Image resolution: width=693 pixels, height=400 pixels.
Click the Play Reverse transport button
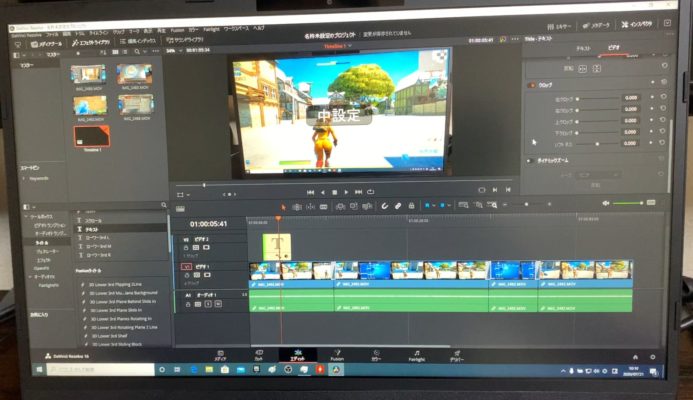click(323, 192)
